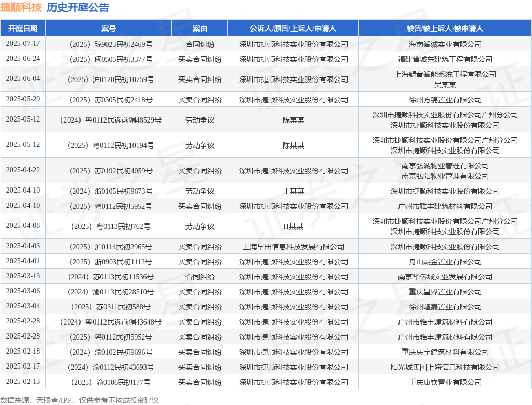Click the date 2025-06-24

tap(23, 58)
